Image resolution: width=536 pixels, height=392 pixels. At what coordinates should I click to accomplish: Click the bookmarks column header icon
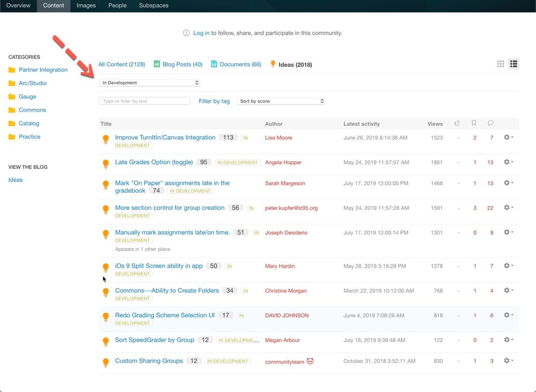click(474, 123)
